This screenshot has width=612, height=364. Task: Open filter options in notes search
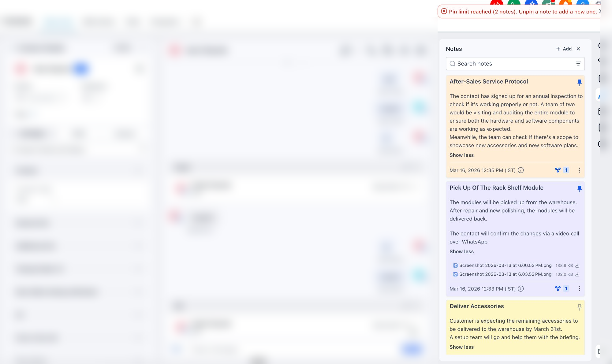(x=578, y=64)
